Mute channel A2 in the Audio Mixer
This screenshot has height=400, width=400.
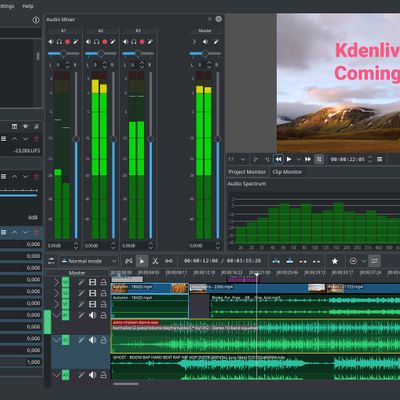click(88, 42)
